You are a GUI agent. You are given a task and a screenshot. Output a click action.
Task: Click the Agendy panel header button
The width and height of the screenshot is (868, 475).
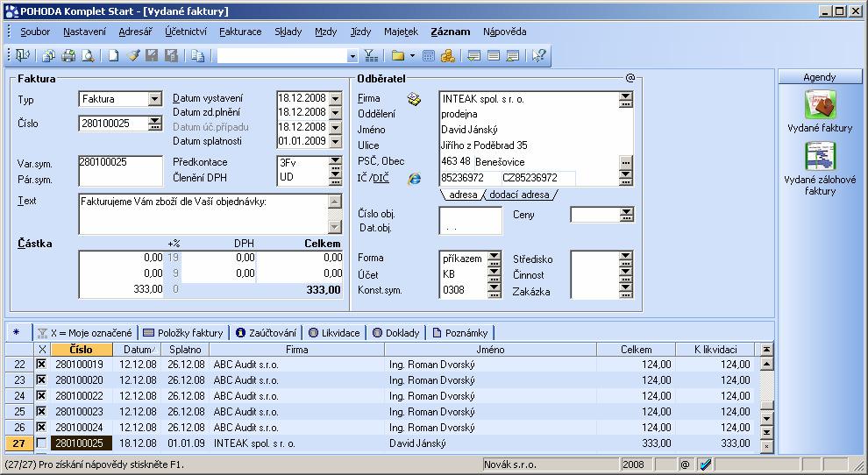pos(820,77)
